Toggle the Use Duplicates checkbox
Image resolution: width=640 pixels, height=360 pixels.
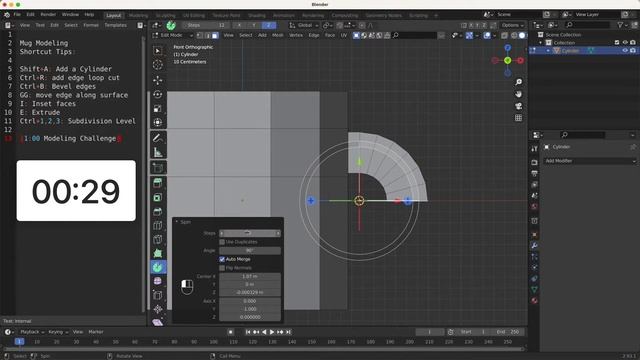click(222, 242)
